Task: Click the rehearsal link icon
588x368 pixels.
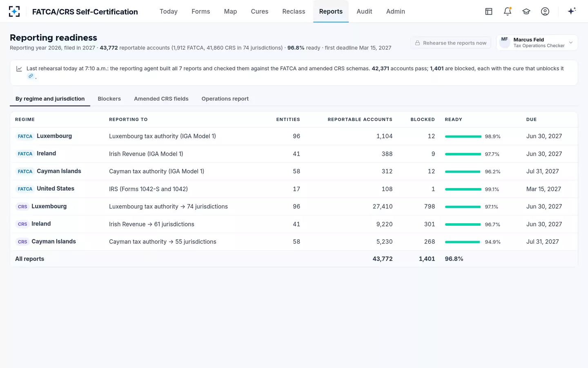Action: [31, 76]
